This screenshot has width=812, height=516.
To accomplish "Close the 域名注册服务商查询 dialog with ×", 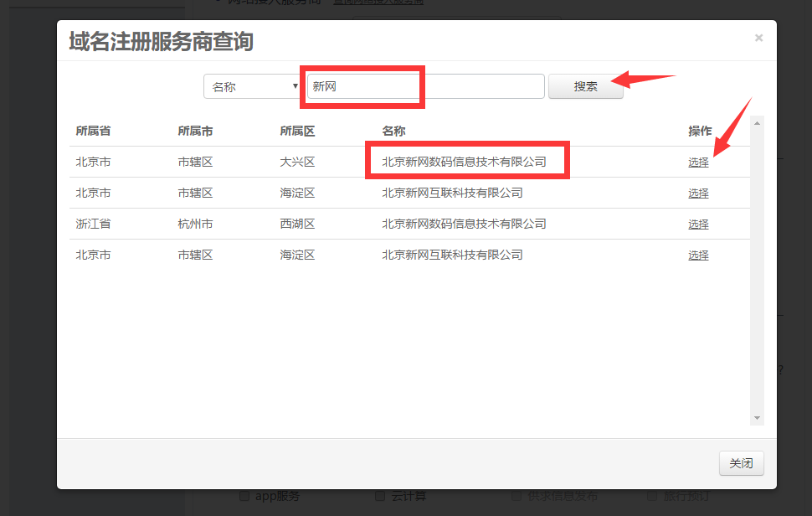I will [x=758, y=38].
